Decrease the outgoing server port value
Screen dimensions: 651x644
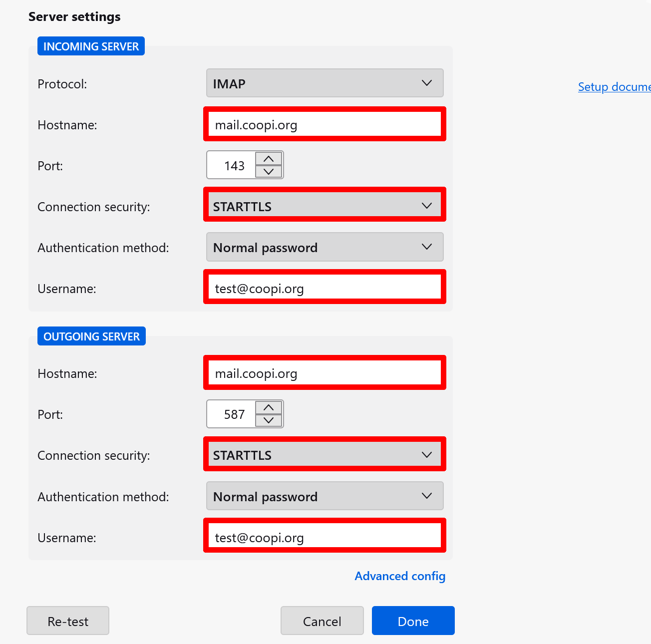[269, 420]
